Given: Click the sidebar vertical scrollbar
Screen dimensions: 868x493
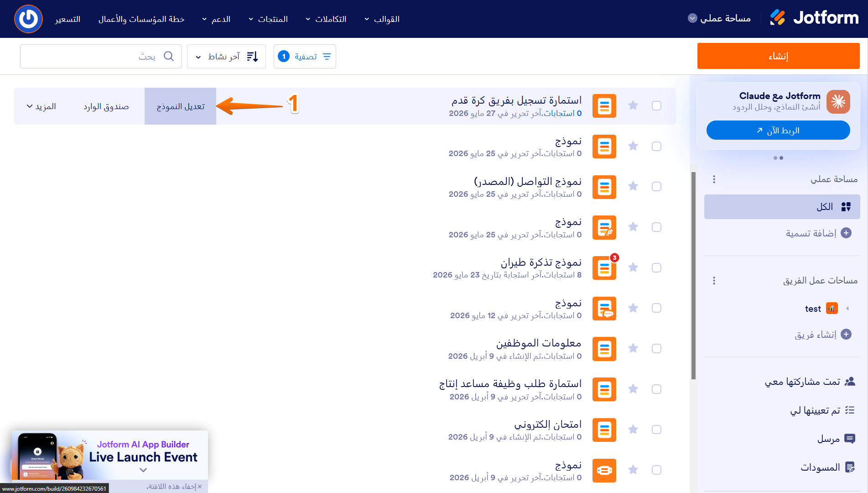Looking at the screenshot, I should 693,276.
